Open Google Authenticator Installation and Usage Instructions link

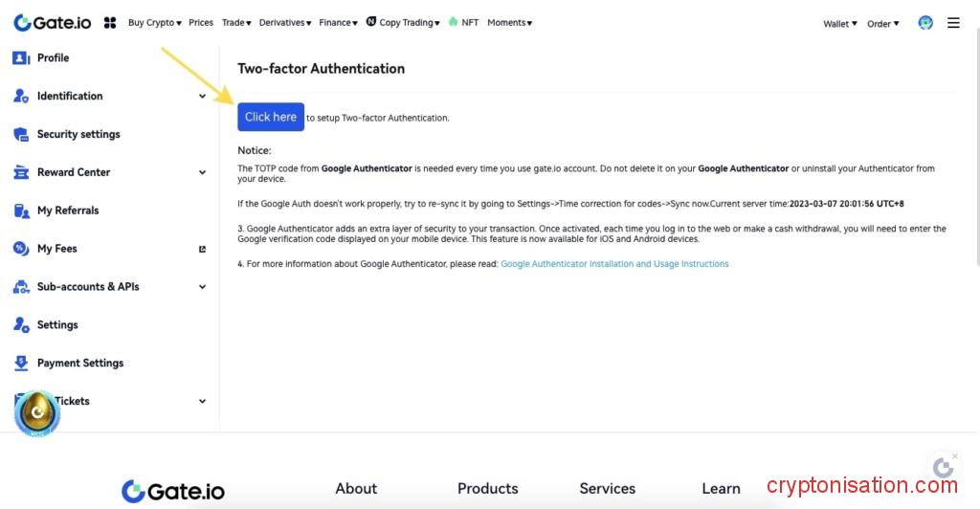tap(614, 264)
